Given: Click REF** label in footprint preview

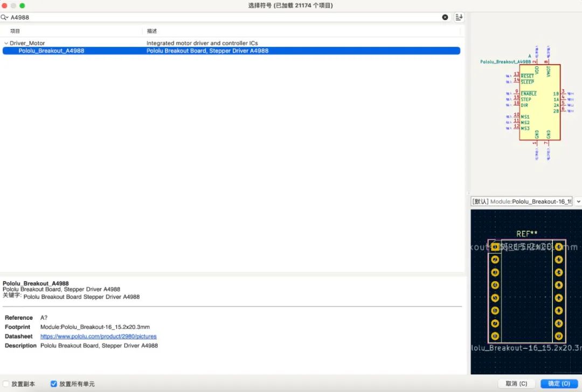Looking at the screenshot, I should 527,234.
